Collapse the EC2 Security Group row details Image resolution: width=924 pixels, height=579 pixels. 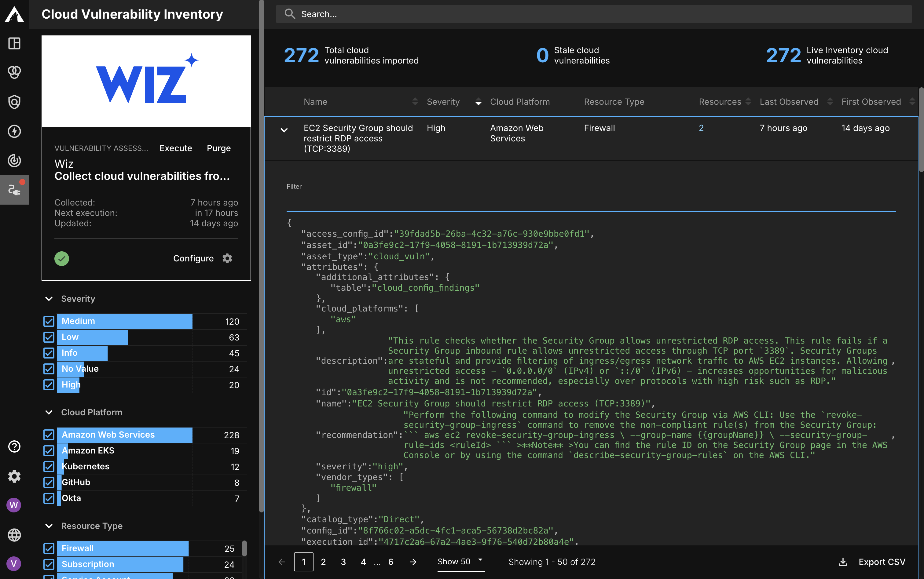point(284,130)
